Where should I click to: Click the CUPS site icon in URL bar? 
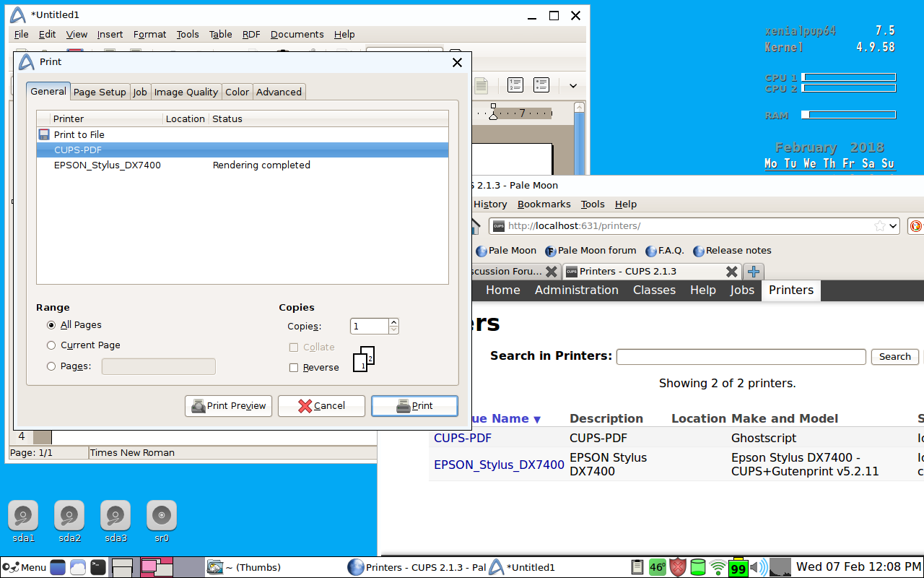click(x=498, y=226)
